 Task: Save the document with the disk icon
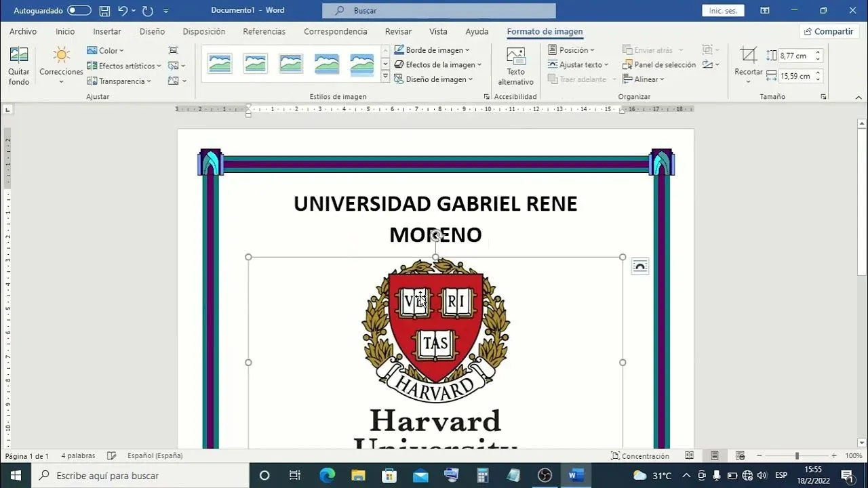tap(104, 11)
